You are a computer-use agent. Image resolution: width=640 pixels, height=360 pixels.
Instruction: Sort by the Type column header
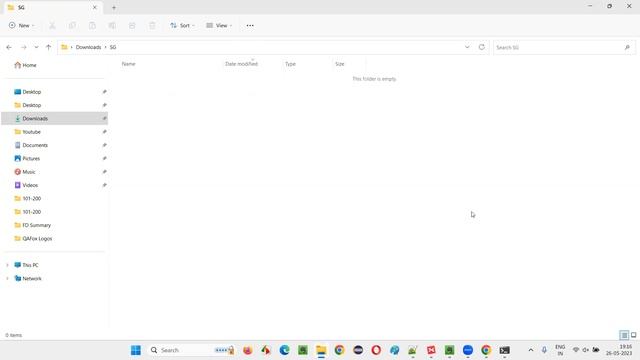pos(290,64)
